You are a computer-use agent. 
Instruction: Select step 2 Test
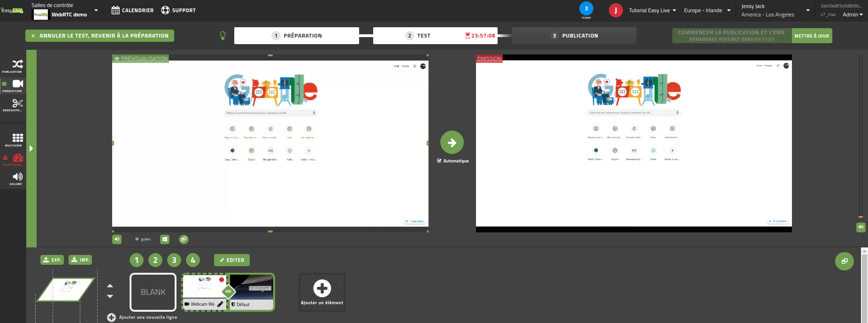[435, 36]
